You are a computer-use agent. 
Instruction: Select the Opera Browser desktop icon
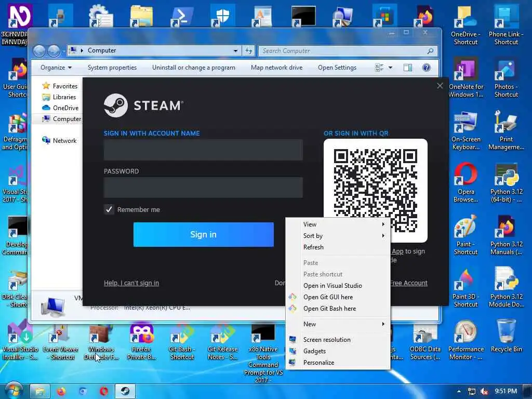click(x=466, y=182)
